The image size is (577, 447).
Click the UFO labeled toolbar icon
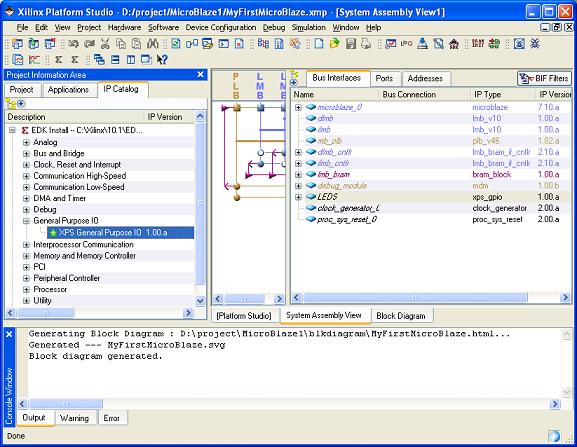406,44
